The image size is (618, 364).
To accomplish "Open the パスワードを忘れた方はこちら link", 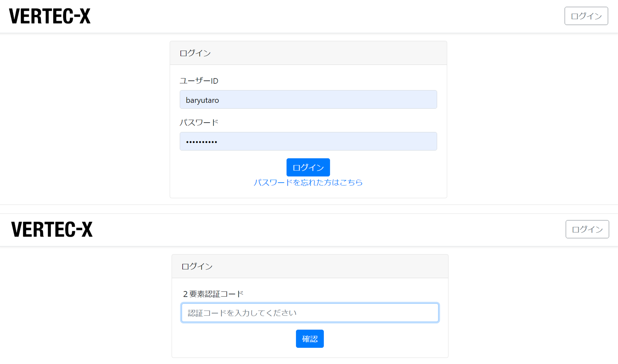I will click(x=308, y=182).
